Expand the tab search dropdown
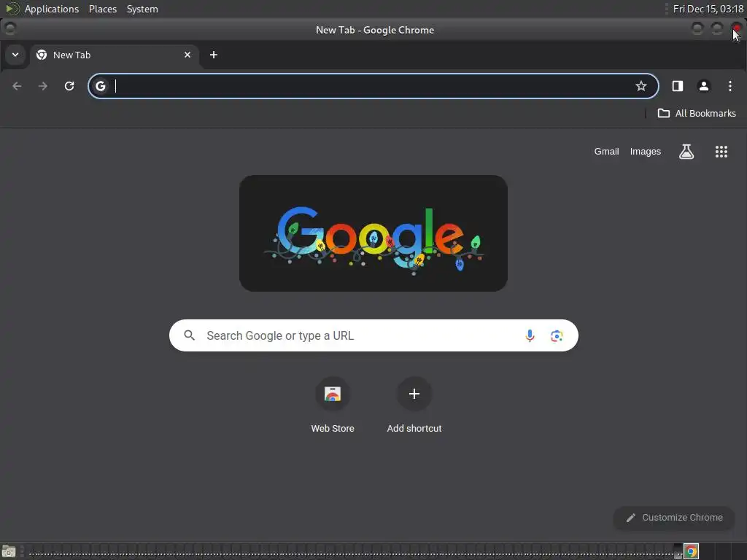 15,55
